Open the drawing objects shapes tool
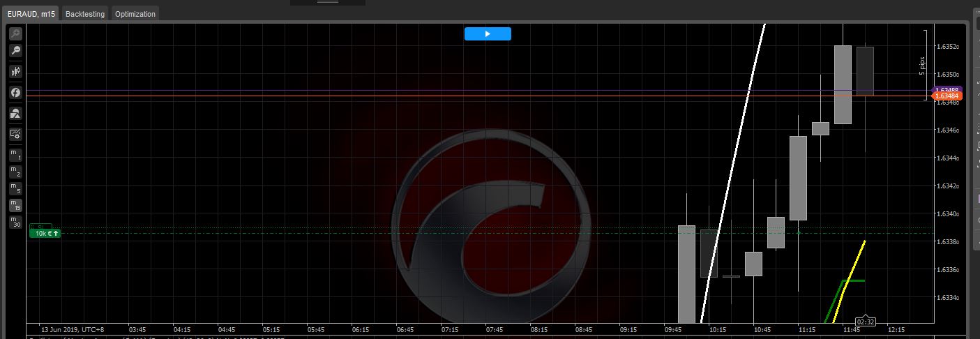This screenshot has width=980, height=339. (x=15, y=113)
